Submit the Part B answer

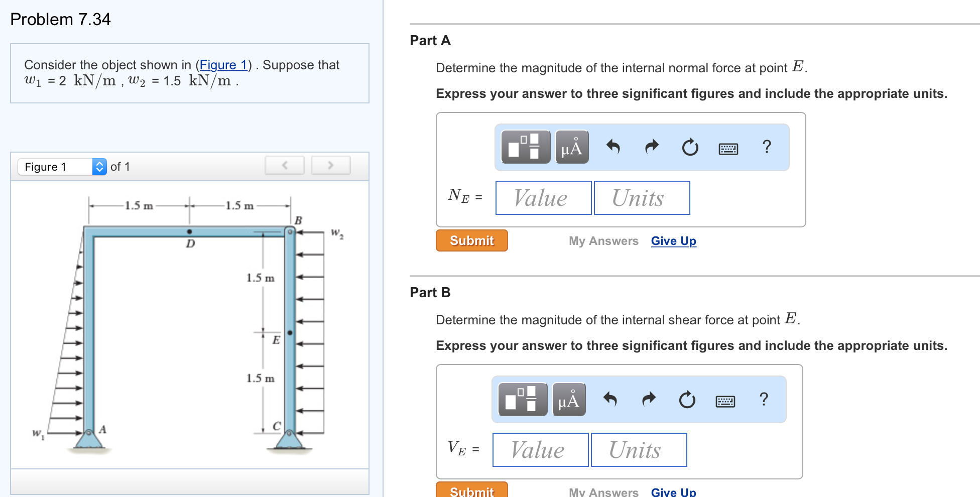[x=471, y=491]
